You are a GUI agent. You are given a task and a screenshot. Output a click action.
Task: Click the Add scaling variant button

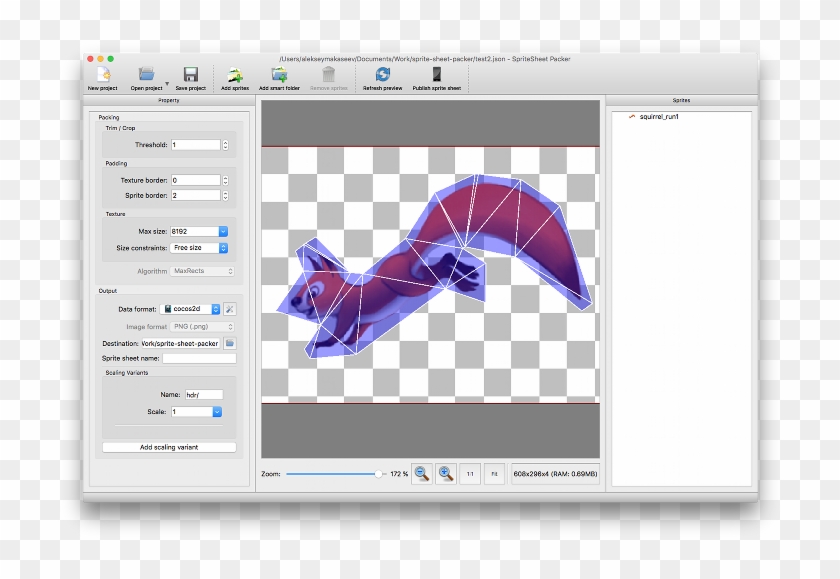167,447
